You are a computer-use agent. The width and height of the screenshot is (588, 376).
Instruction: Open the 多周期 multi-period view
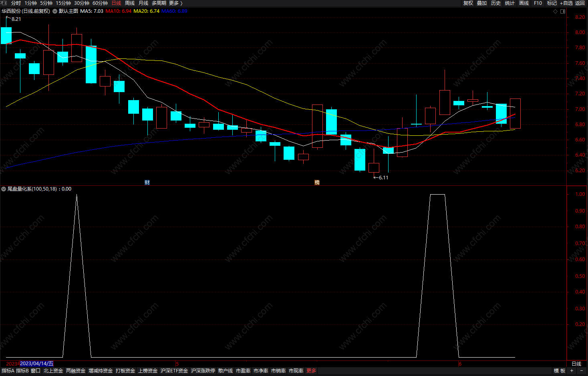click(159, 3)
